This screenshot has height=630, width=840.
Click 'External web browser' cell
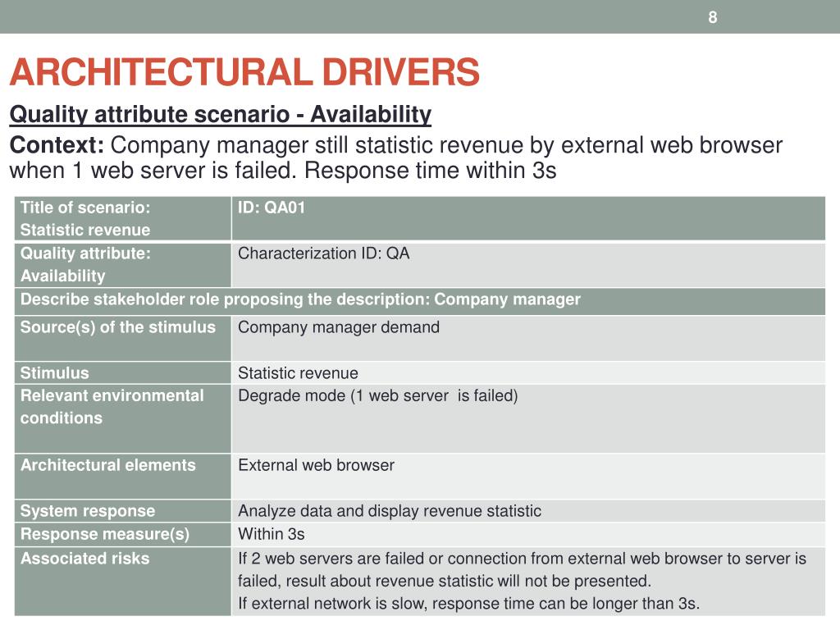(528, 477)
